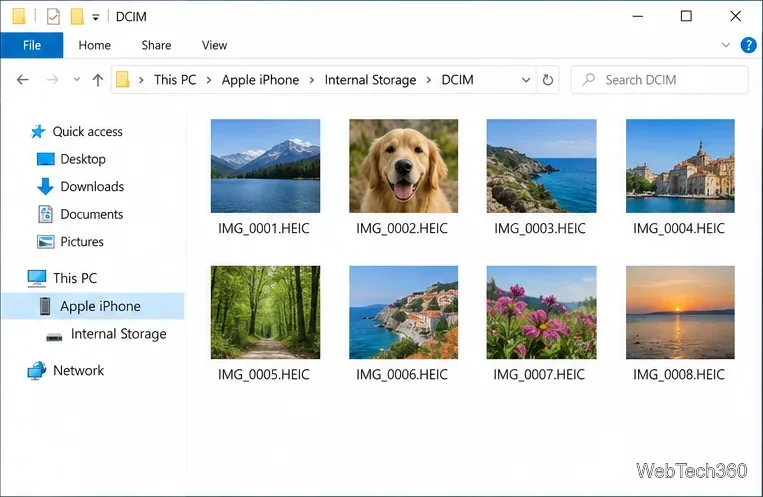The image size is (763, 497).
Task: Click the Pictures folder icon
Action: 46,241
